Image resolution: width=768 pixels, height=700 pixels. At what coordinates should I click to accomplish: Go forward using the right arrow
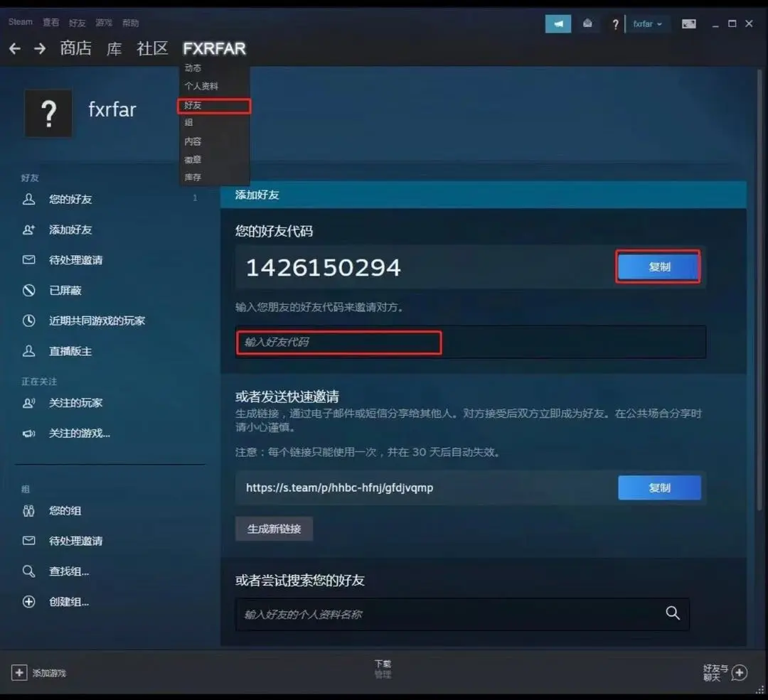40,48
